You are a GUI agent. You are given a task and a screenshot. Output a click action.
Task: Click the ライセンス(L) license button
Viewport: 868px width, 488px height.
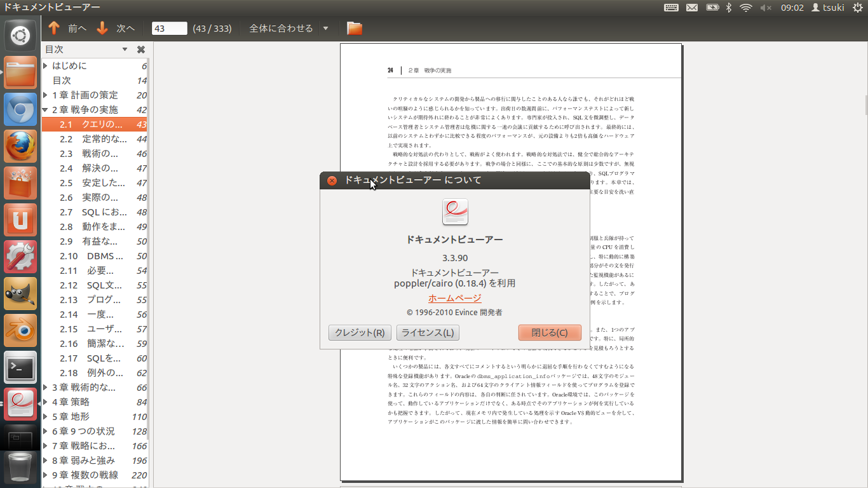(428, 333)
